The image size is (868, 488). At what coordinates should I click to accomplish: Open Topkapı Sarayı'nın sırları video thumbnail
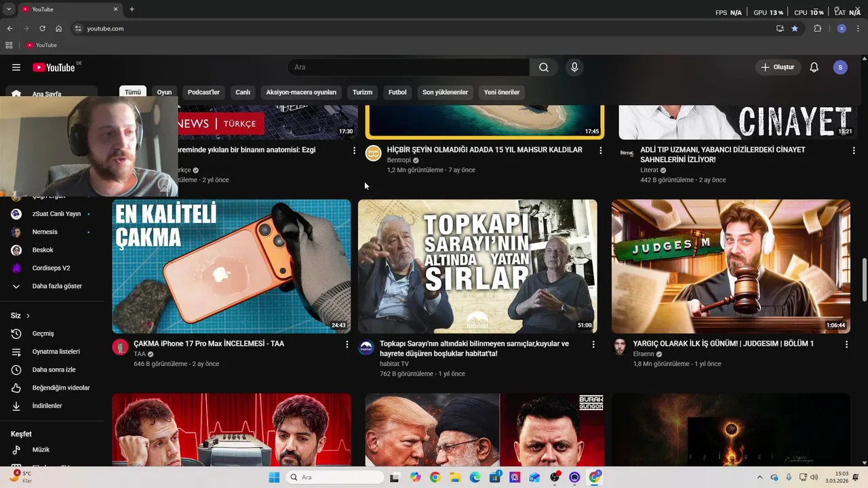pos(477,266)
